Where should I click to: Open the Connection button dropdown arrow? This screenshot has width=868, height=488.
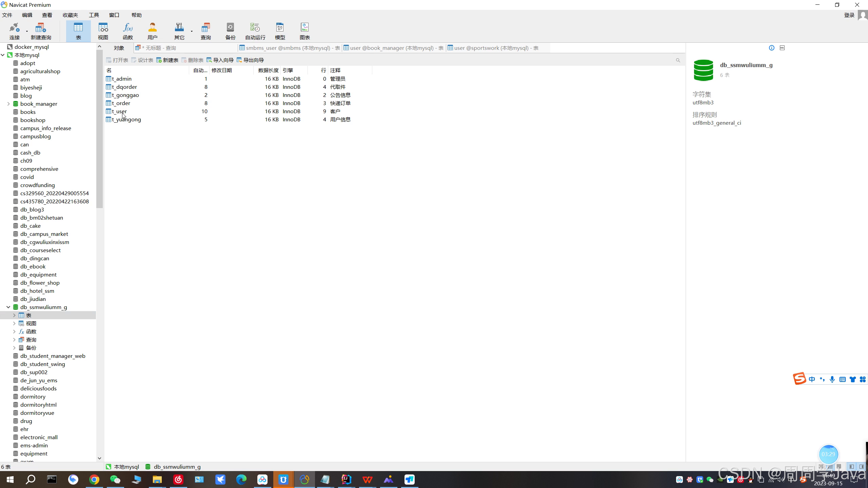pyautogui.click(x=27, y=32)
